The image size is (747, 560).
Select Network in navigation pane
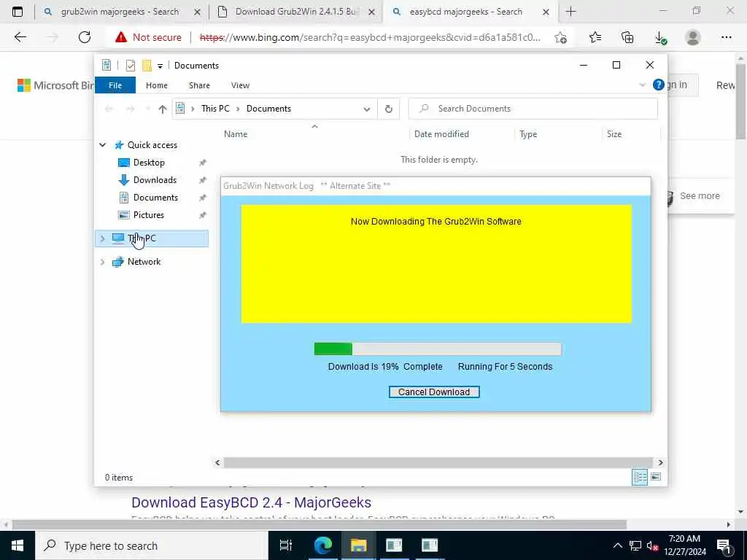click(144, 262)
